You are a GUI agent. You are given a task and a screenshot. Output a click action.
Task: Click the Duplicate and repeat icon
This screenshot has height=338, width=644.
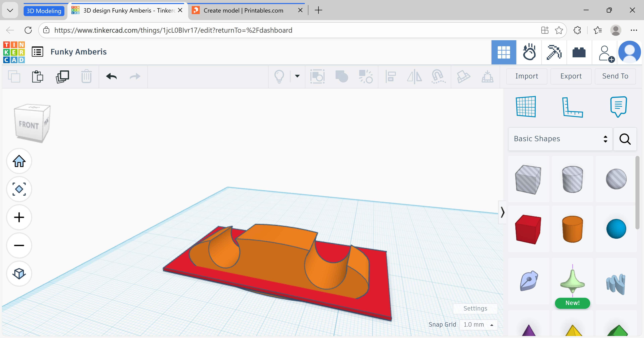[x=62, y=76]
